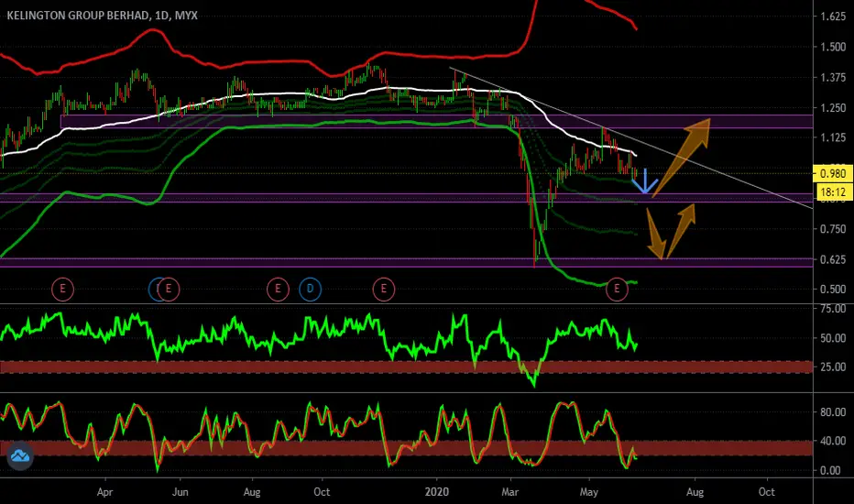Image resolution: width=854 pixels, height=504 pixels.
Task: Click the 1.250 price axis label
Action: tap(833, 108)
